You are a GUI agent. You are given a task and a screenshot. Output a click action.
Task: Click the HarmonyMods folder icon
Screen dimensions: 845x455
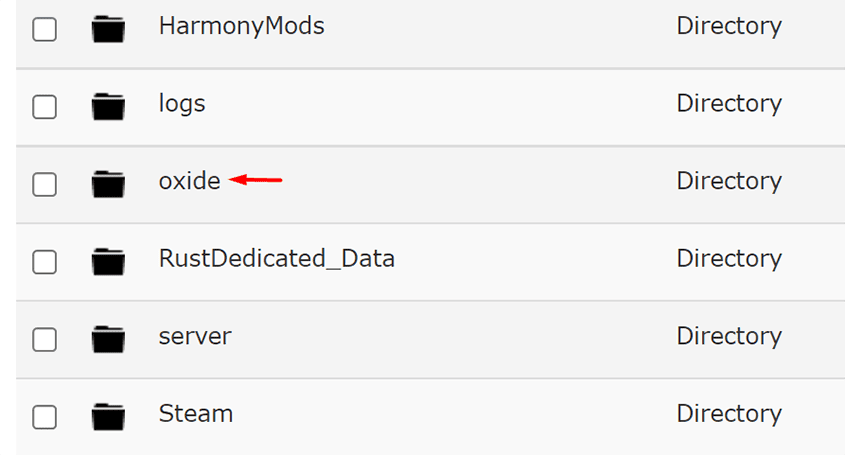pos(108,29)
